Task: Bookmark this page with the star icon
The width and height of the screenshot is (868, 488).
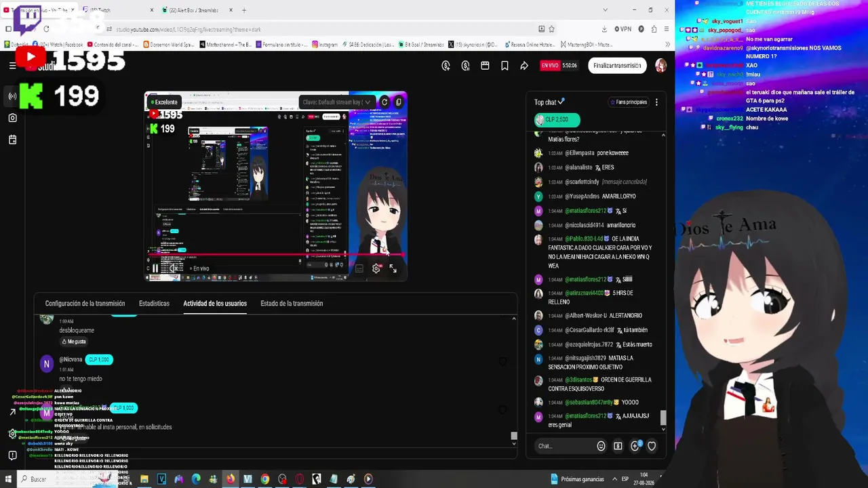Action: [551, 29]
